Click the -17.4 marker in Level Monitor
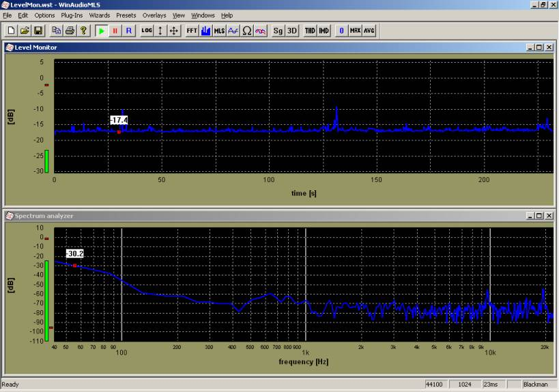 (119, 120)
